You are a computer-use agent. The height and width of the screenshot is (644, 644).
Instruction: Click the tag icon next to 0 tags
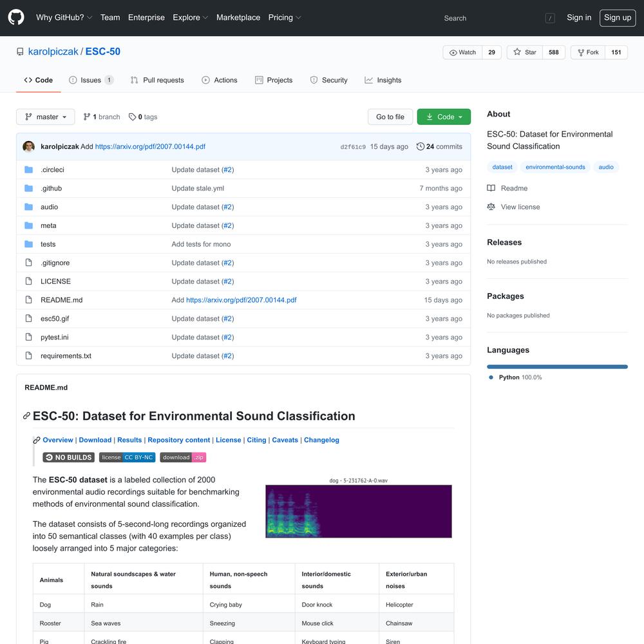(x=132, y=117)
